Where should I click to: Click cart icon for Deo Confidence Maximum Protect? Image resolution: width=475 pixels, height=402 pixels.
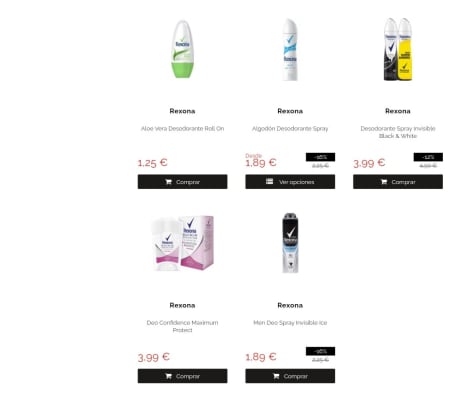[x=168, y=376]
